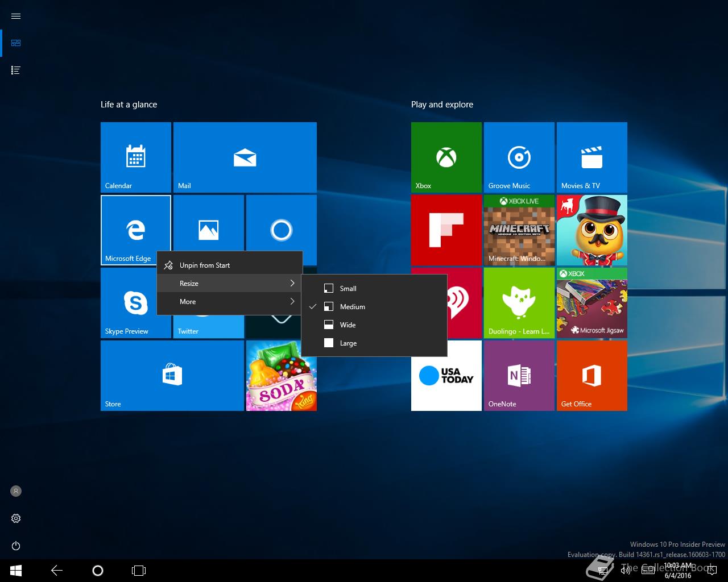Open the touch keyboard
This screenshot has height=582, width=728.
[648, 571]
